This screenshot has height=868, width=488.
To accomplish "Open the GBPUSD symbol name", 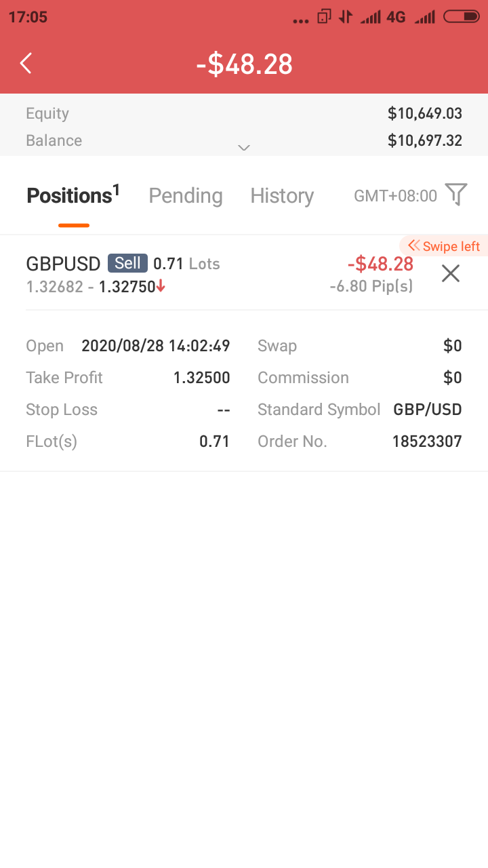I will point(64,264).
